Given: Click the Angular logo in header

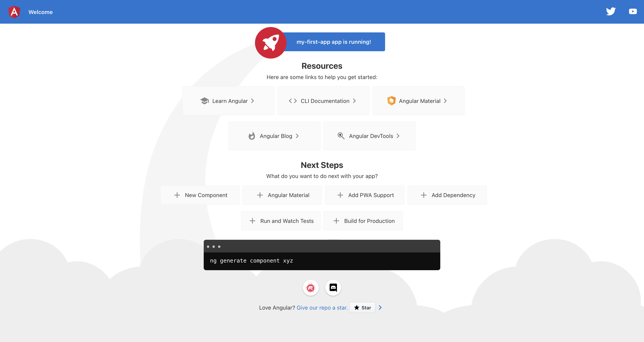Looking at the screenshot, I should pos(14,12).
